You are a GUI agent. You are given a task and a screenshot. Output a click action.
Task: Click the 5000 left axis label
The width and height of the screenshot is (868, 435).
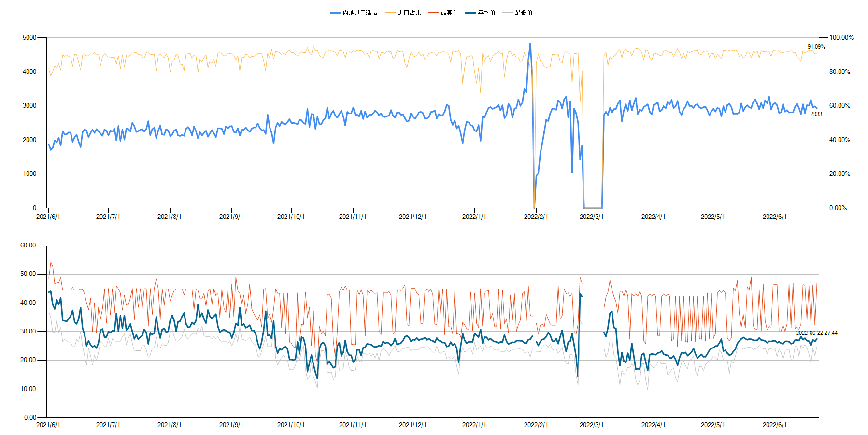point(29,37)
